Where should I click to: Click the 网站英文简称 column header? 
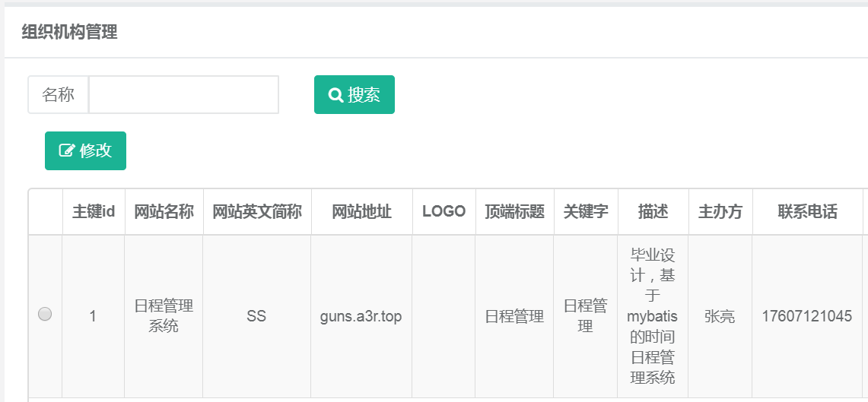tap(256, 212)
